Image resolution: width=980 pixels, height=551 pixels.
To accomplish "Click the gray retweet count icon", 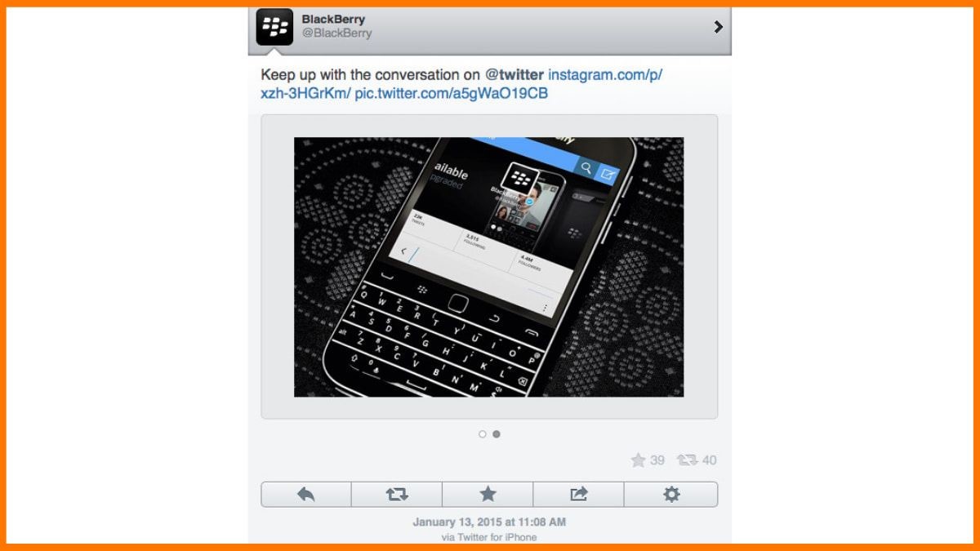I will (688, 460).
